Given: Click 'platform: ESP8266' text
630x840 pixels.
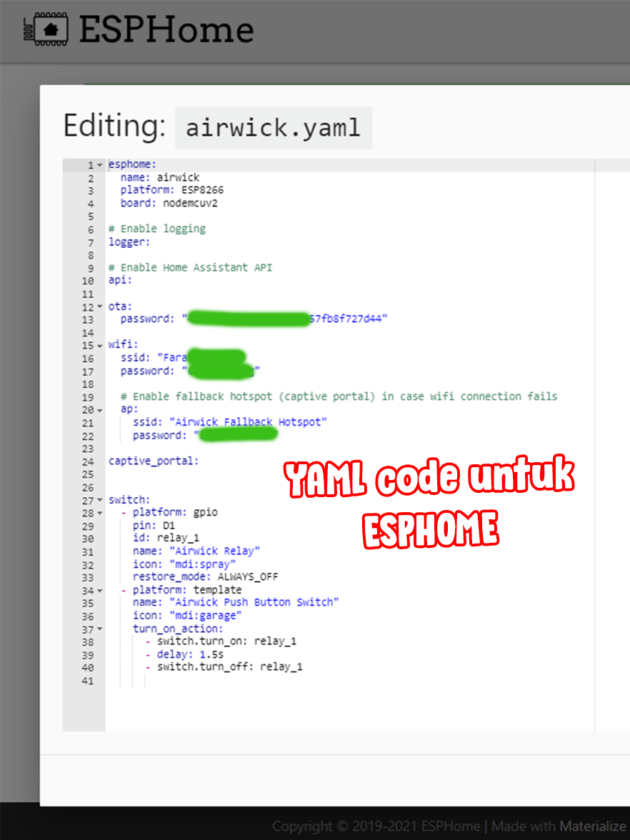Looking at the screenshot, I should pos(172,190).
